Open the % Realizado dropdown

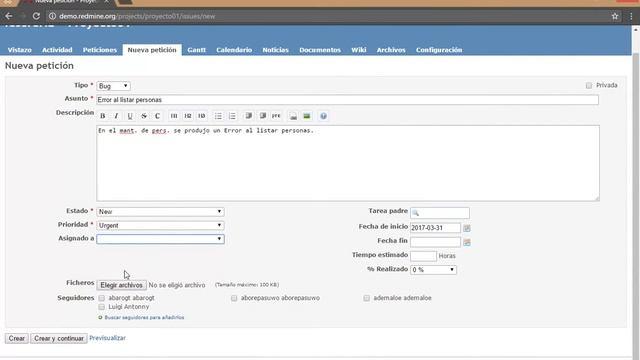tap(433, 270)
